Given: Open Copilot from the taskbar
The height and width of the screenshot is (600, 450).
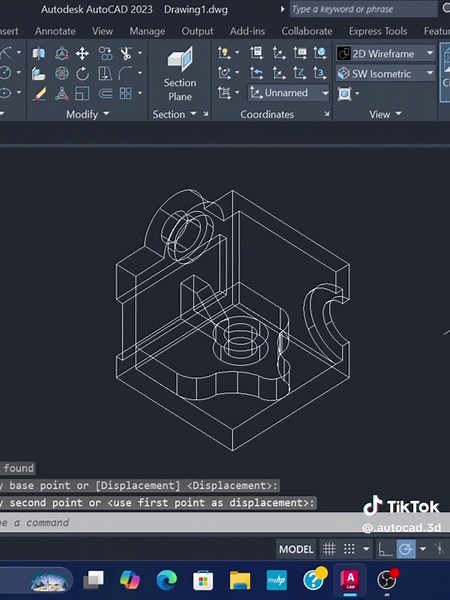Looking at the screenshot, I should (x=130, y=580).
